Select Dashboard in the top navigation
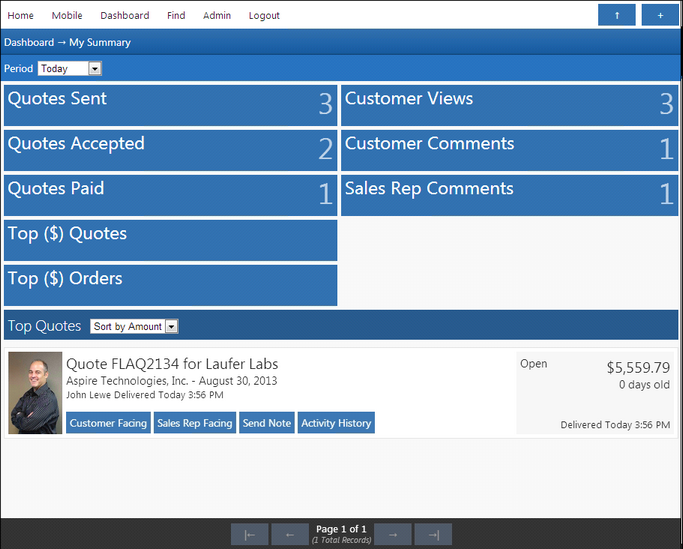Screen dimensions: 683x549 pos(125,16)
